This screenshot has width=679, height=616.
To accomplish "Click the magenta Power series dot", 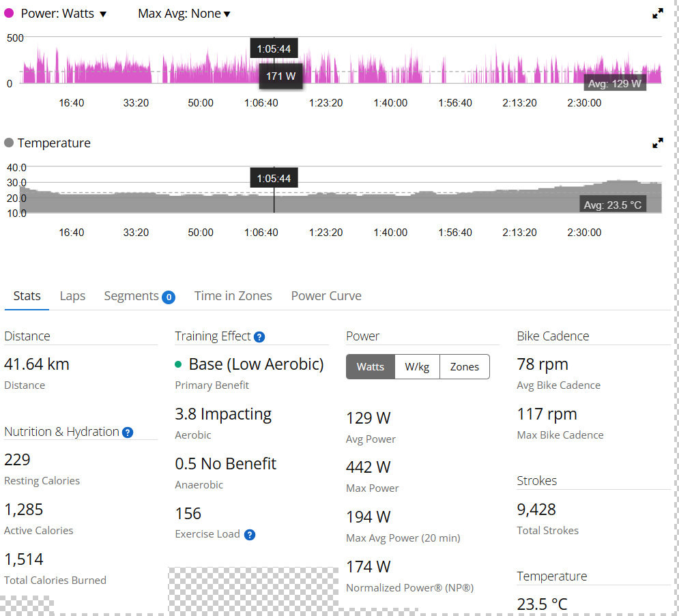I will [9, 13].
